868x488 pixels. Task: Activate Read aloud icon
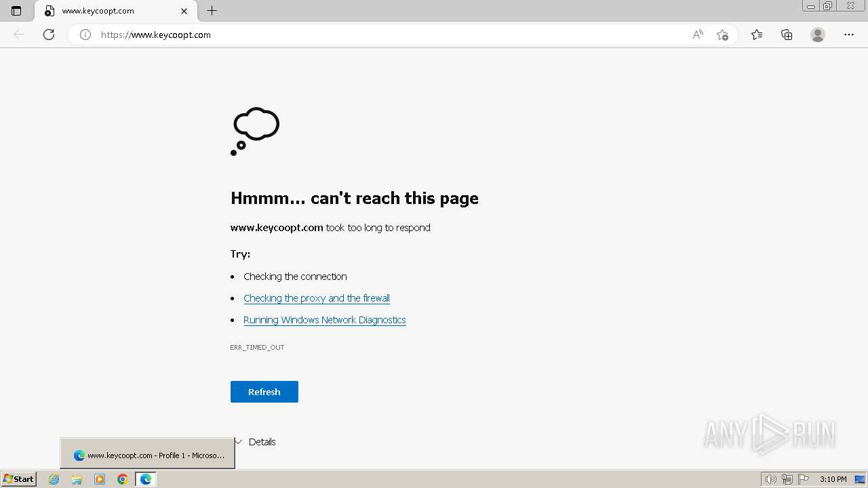[698, 35]
